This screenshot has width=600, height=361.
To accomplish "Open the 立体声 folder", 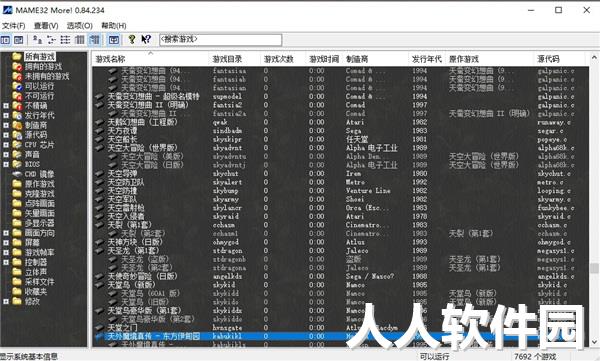I will [36, 272].
